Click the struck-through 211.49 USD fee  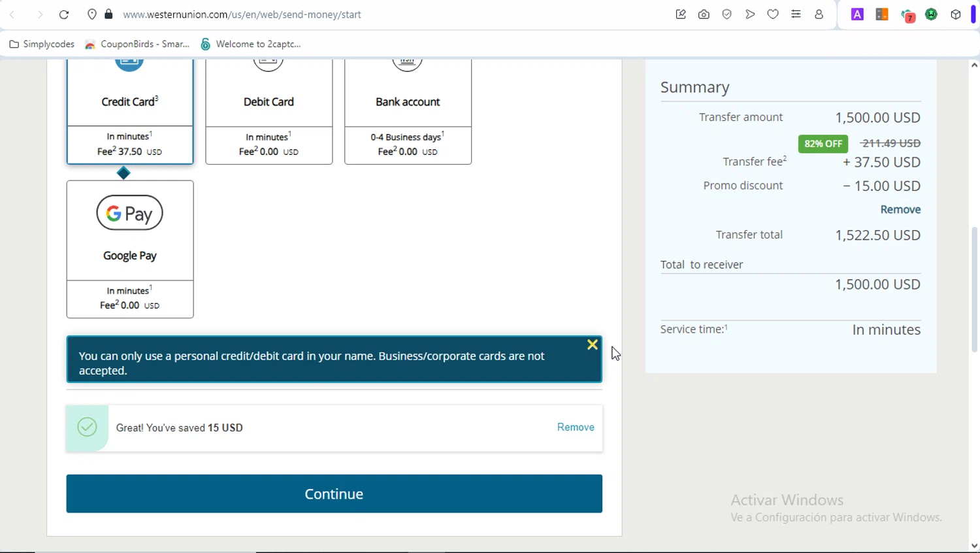click(890, 143)
